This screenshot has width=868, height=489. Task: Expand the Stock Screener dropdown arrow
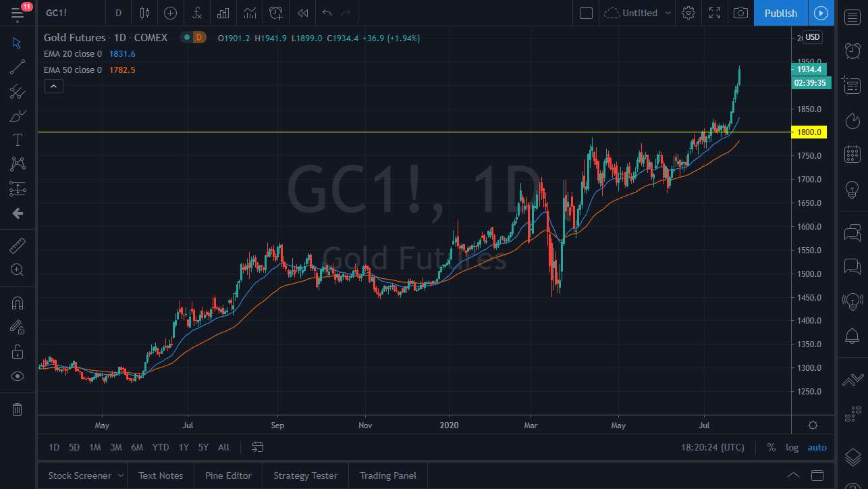[x=120, y=475]
